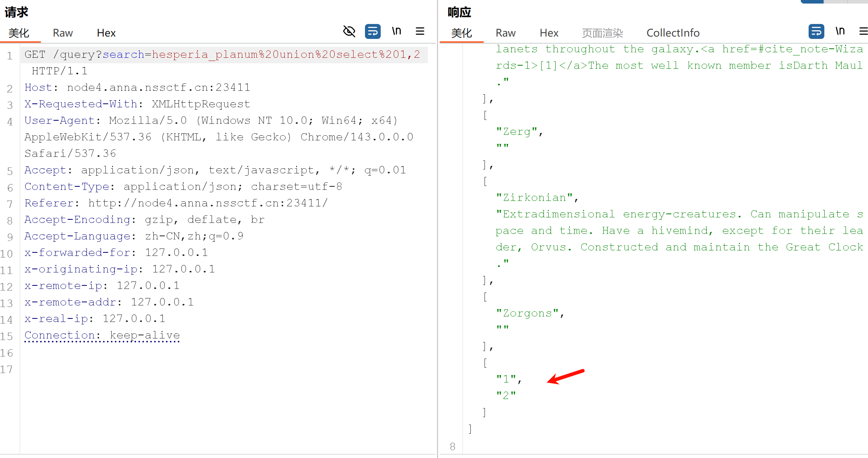Open the CollectInfo tab

673,33
